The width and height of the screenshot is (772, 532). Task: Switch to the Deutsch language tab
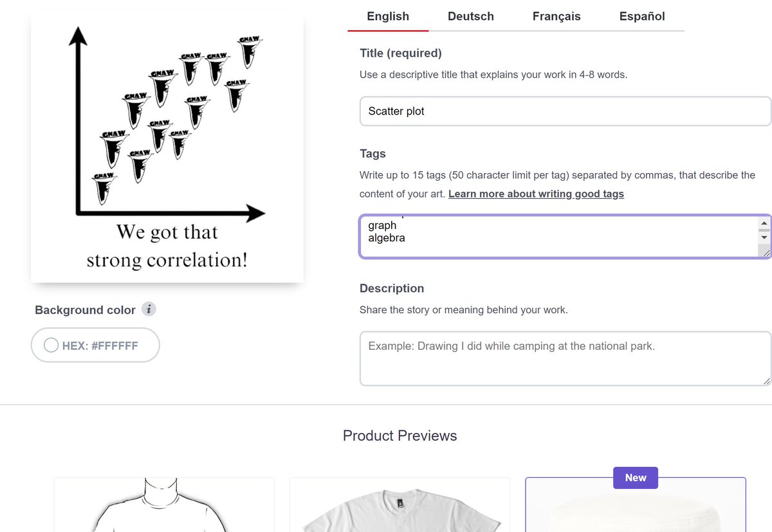pos(471,17)
